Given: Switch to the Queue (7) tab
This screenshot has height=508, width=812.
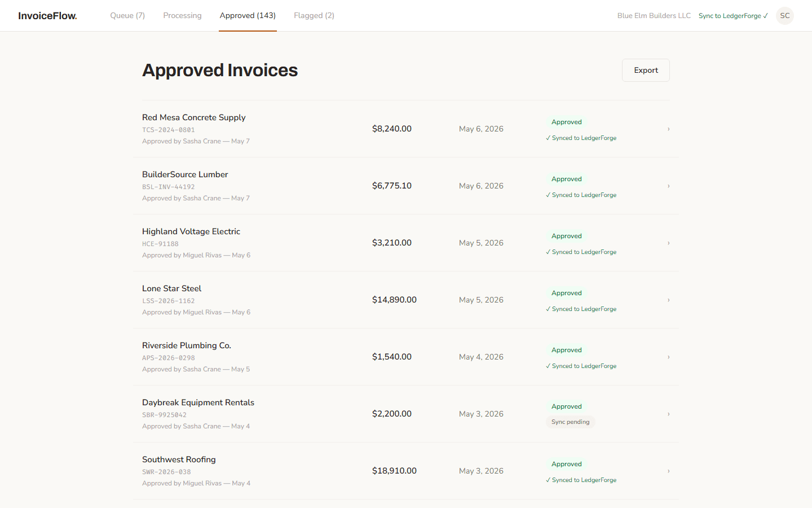Looking at the screenshot, I should click(x=127, y=16).
